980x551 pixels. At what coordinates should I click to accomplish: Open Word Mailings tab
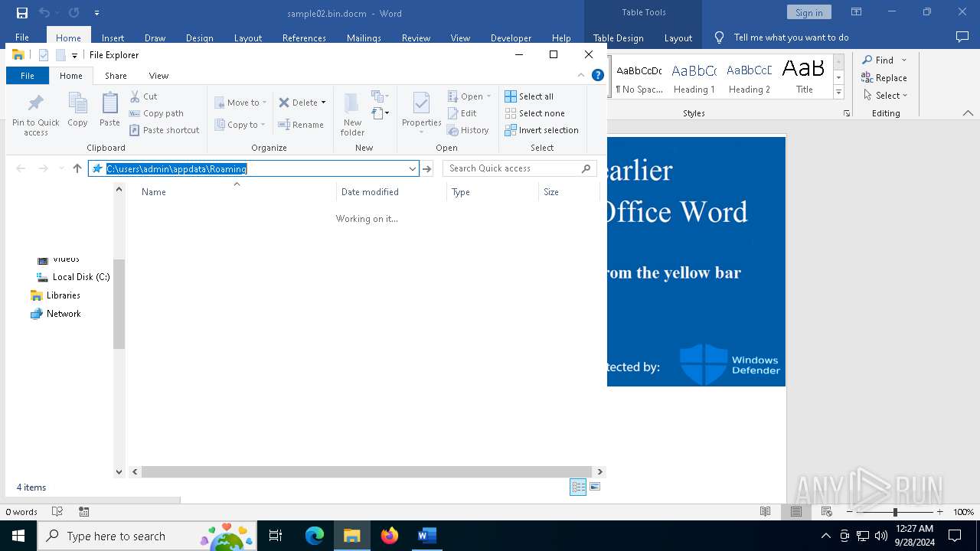click(x=364, y=37)
